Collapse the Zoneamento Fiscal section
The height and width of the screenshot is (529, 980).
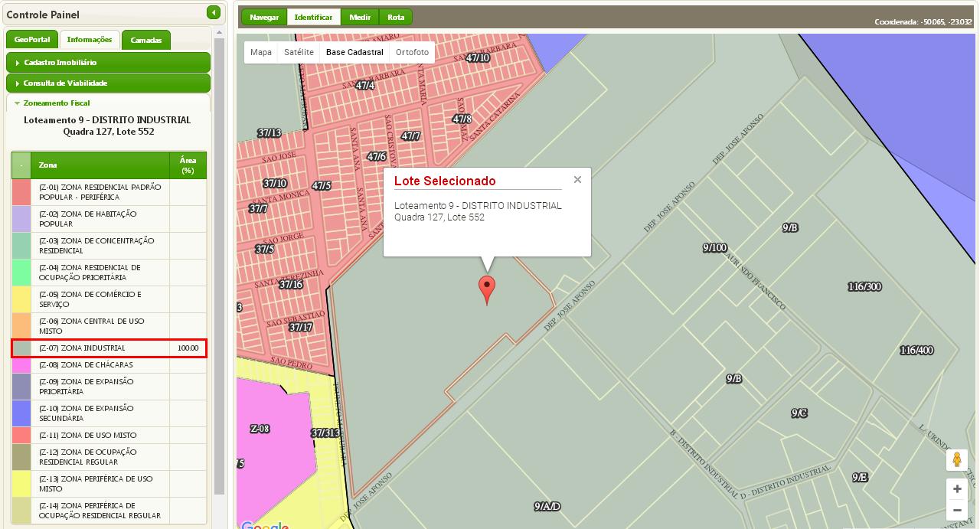coord(108,103)
